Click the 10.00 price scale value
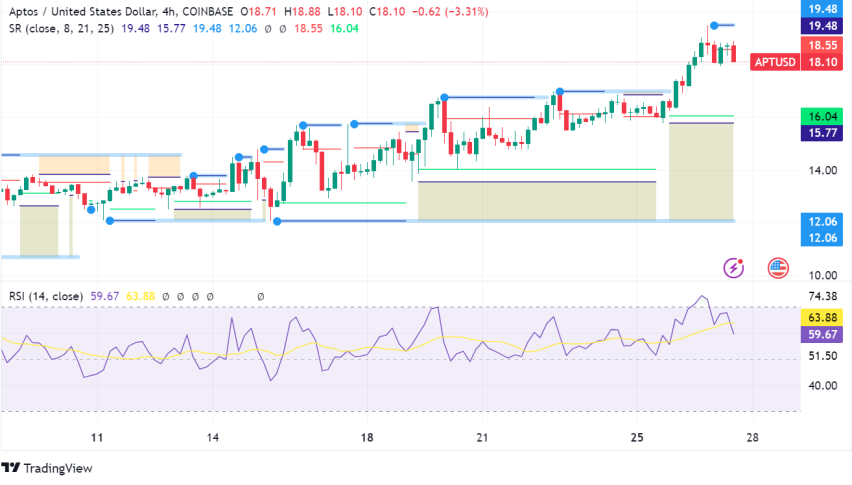The height and width of the screenshot is (485, 852). click(x=823, y=275)
